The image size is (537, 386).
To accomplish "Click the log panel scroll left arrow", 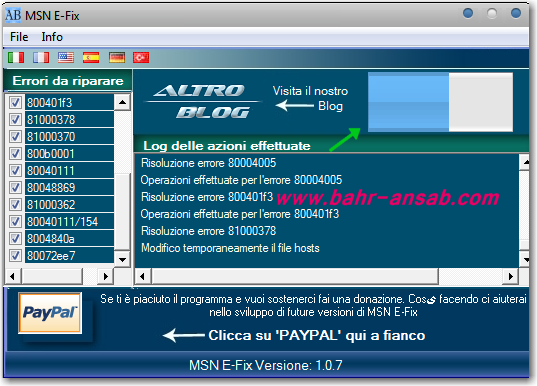I will pos(142,276).
